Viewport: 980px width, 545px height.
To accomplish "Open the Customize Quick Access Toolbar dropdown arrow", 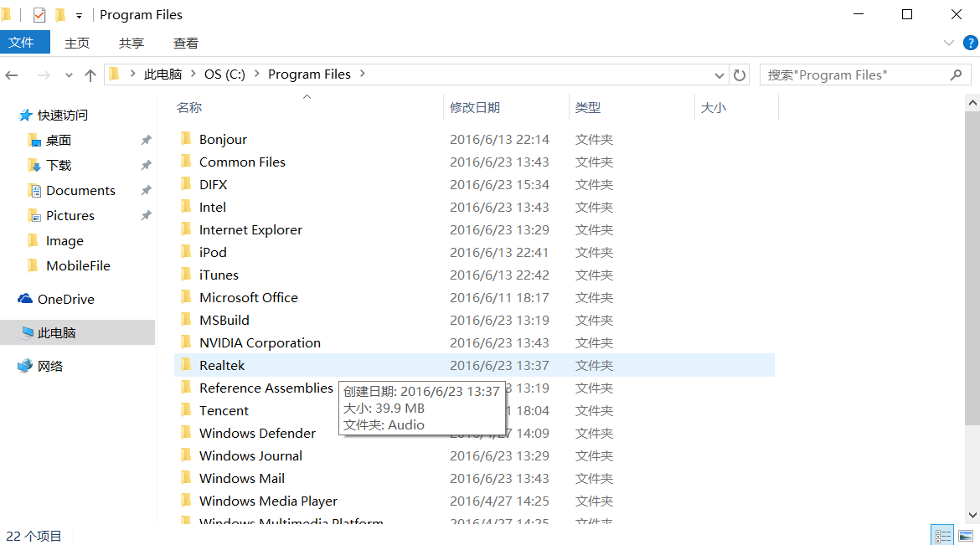I will [79, 16].
